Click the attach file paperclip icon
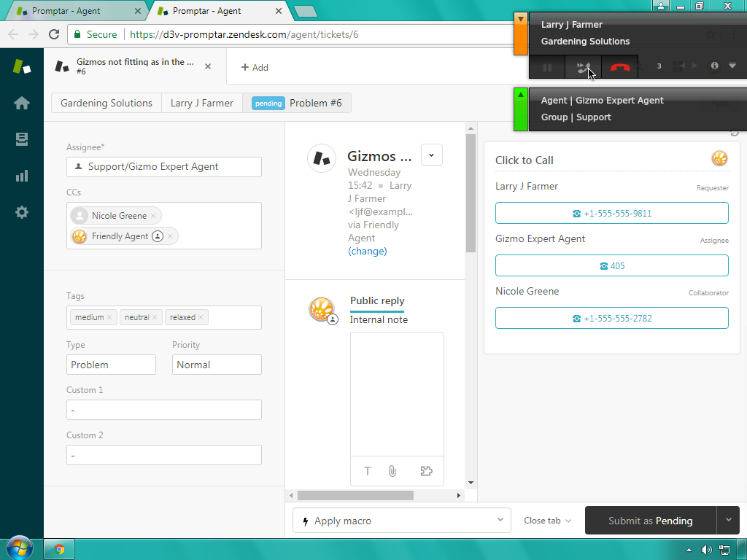 (x=392, y=471)
